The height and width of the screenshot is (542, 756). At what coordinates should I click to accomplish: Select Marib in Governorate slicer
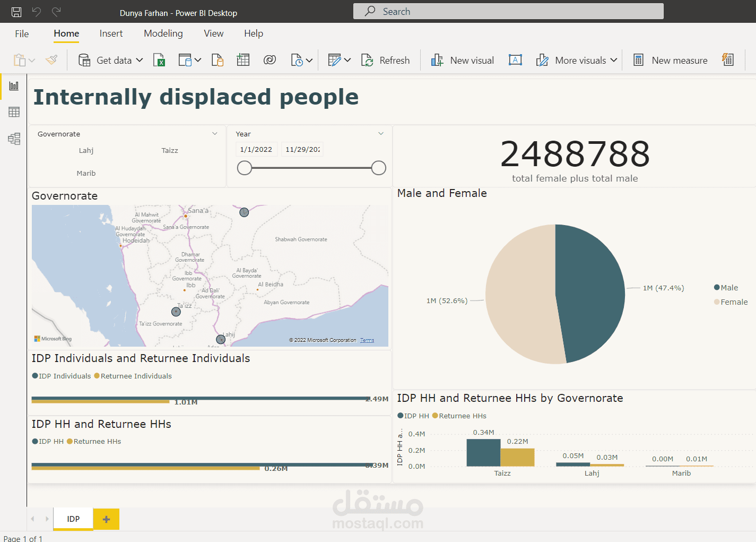pos(86,174)
